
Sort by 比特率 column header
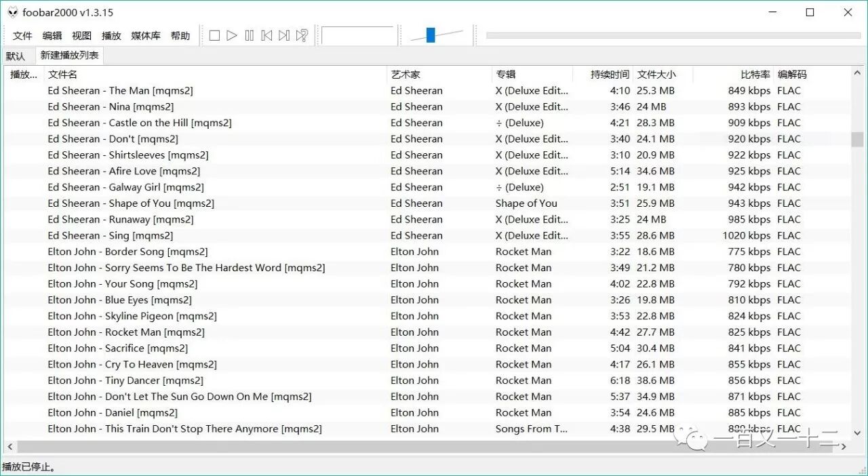click(x=733, y=75)
